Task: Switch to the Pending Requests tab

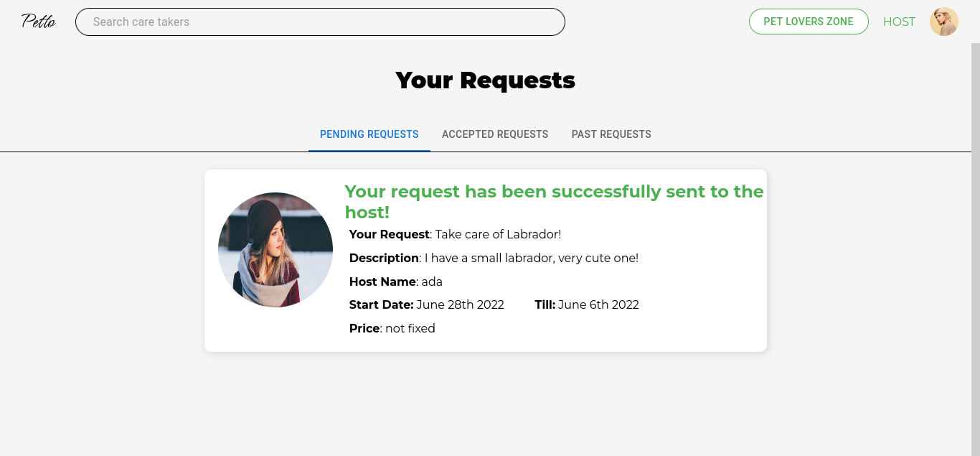Action: point(369,134)
